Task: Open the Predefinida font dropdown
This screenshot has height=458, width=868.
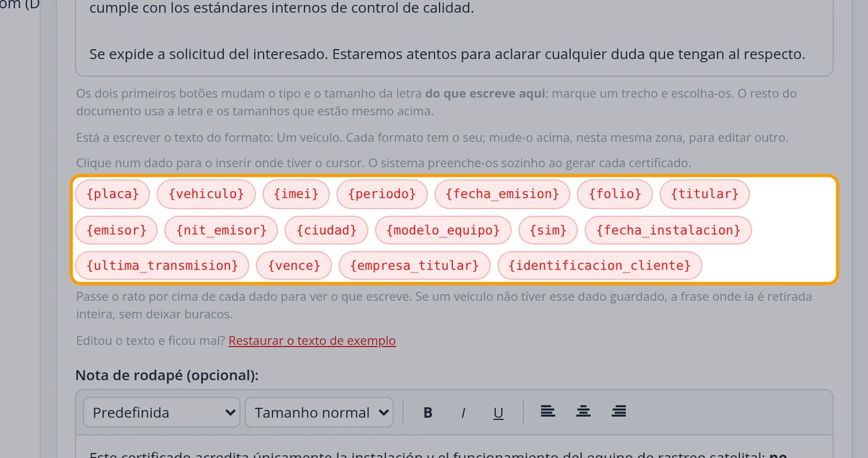Action: pos(162,413)
